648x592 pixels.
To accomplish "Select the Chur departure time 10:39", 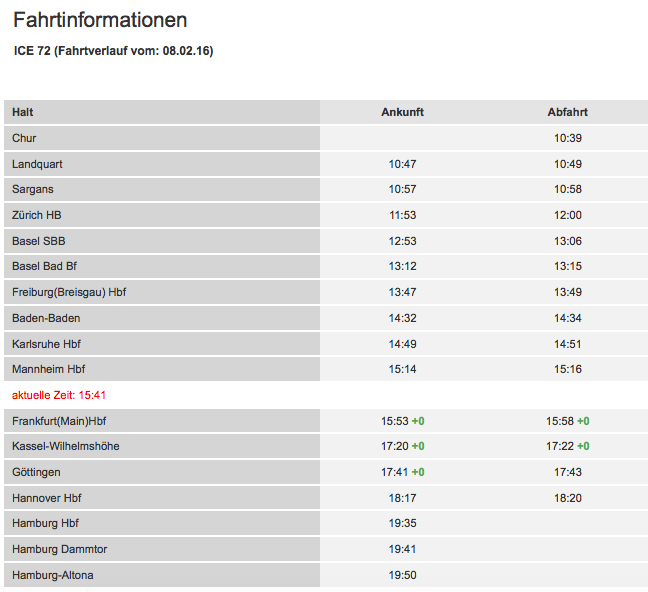I will click(568, 138).
